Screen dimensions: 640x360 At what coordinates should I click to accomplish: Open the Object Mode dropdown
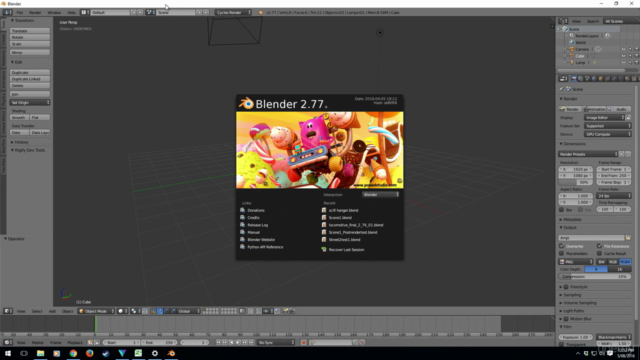(96, 311)
